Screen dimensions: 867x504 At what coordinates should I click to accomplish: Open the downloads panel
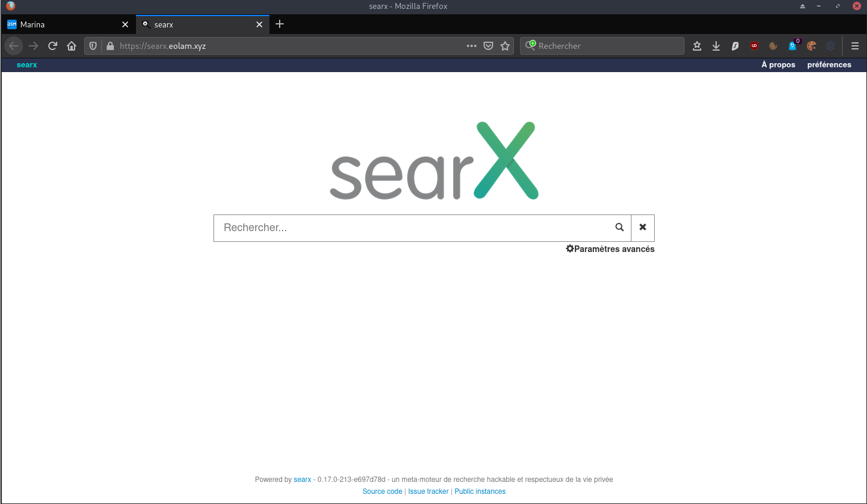[716, 46]
